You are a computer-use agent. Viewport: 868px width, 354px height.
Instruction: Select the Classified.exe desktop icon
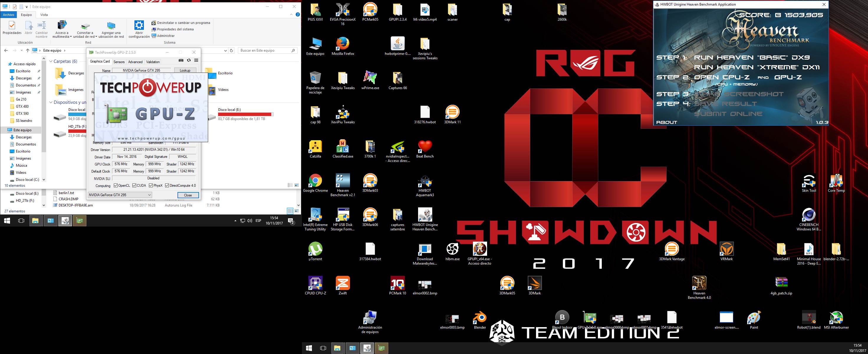(x=343, y=149)
